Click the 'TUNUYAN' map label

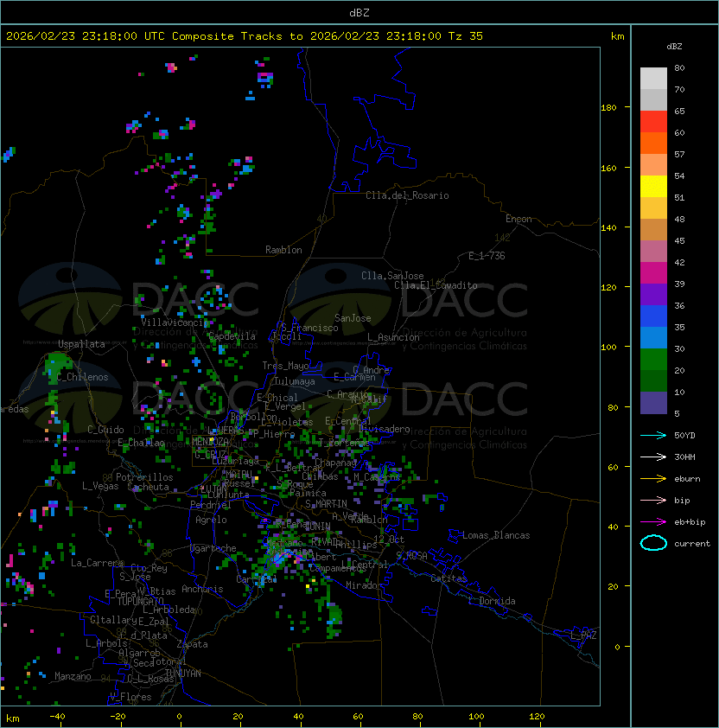coord(183,674)
